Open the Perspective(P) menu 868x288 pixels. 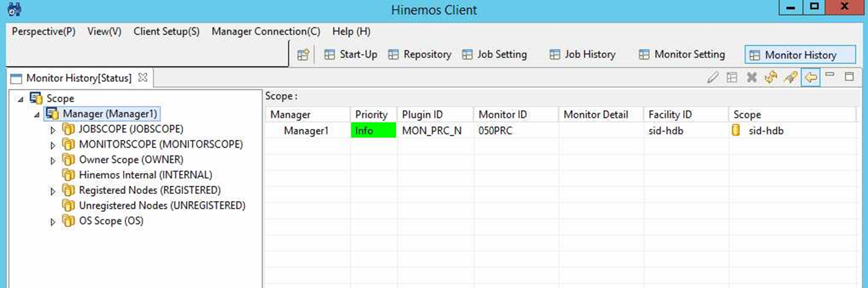(44, 32)
